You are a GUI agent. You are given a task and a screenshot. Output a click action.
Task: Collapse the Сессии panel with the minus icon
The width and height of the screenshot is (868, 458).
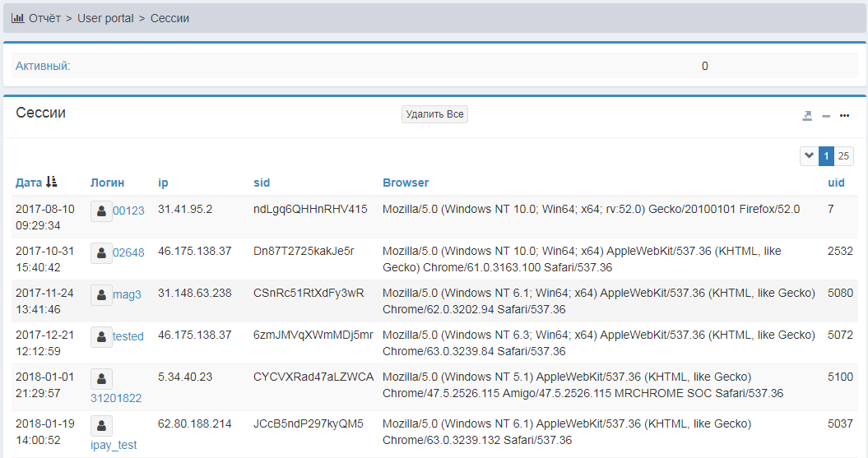(x=826, y=116)
